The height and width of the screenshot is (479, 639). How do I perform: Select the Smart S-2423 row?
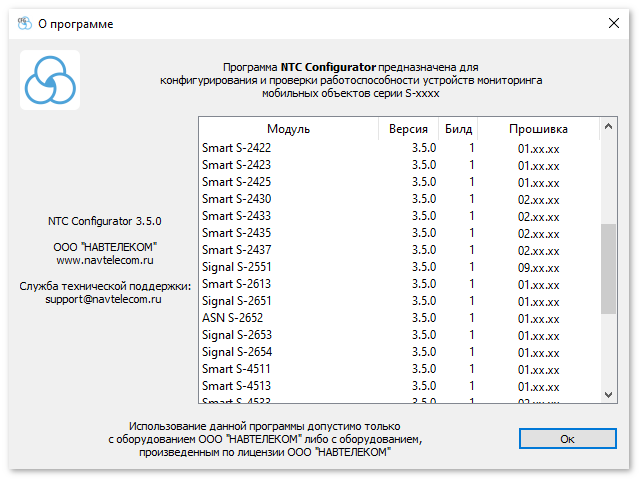pos(399,165)
